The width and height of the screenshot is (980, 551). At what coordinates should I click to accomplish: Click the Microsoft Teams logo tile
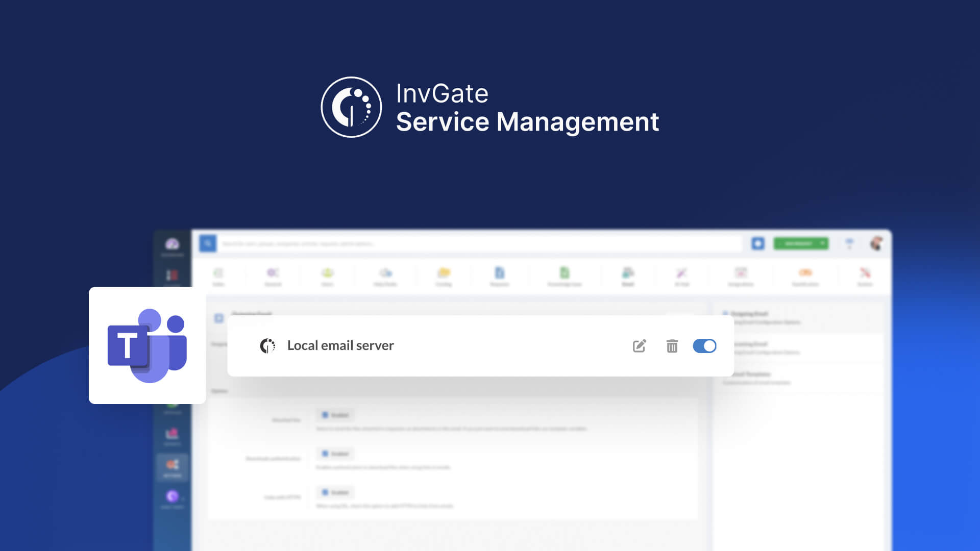[147, 345]
